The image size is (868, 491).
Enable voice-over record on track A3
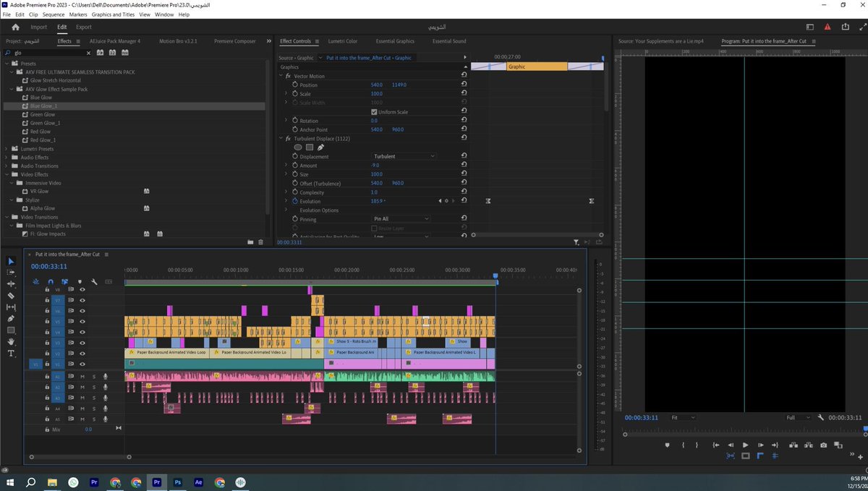pyautogui.click(x=105, y=398)
